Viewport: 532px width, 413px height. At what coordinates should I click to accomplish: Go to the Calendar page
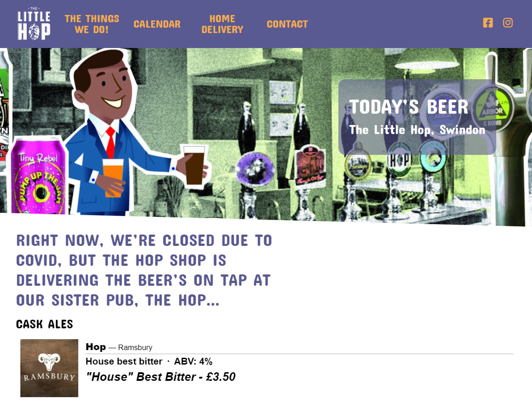157,24
